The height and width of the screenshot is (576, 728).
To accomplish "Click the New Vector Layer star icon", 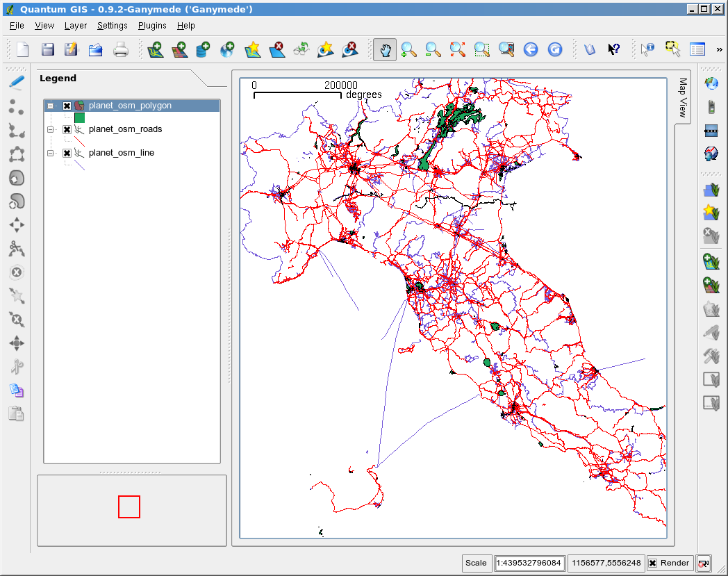I will click(252, 49).
